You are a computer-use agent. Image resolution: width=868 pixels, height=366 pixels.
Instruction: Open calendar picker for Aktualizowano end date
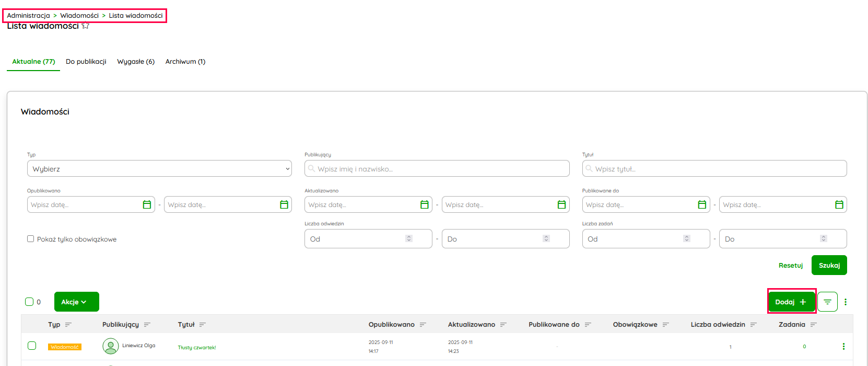click(x=561, y=205)
